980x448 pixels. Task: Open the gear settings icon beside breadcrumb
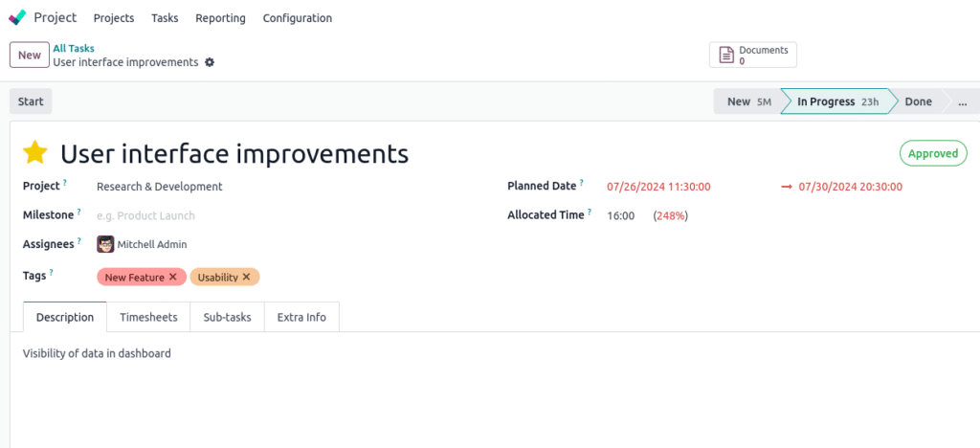tap(210, 62)
